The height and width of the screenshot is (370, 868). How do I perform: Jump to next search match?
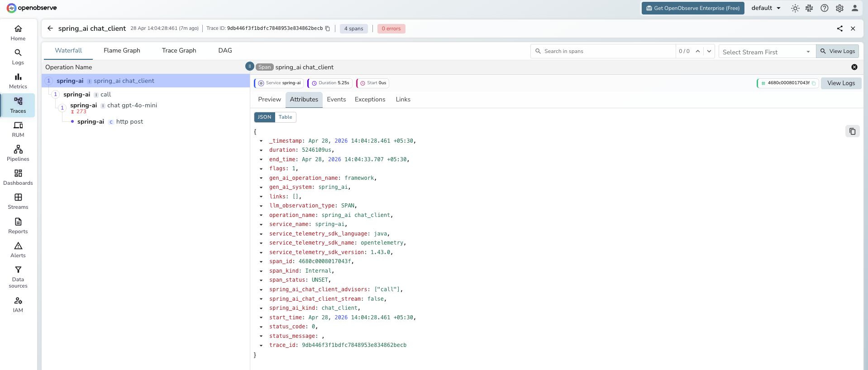pos(709,51)
